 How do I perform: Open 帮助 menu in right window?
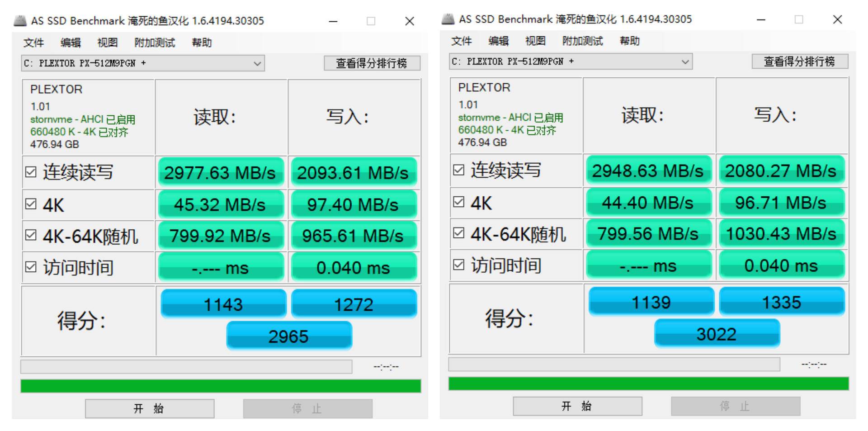tap(629, 41)
